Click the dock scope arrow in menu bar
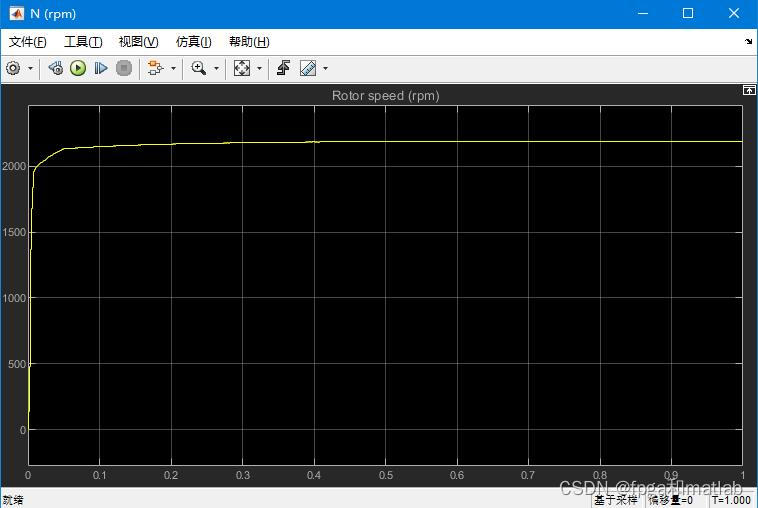758x508 pixels. (748, 42)
